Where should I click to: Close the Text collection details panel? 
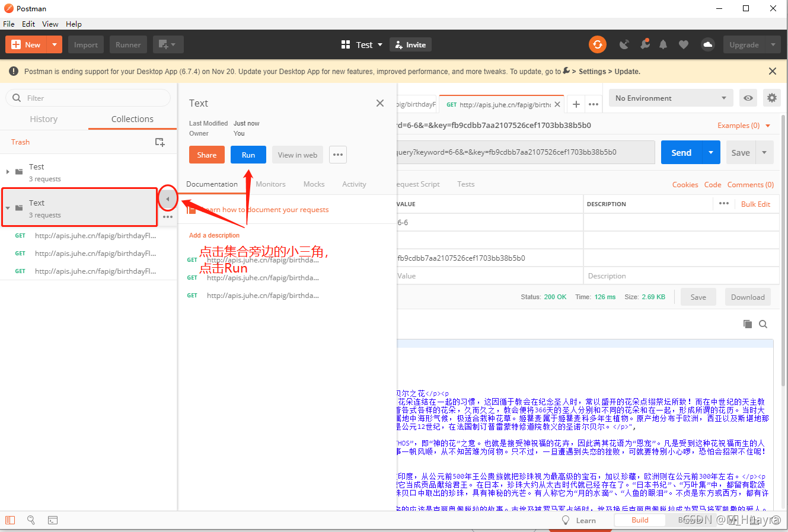pyautogui.click(x=380, y=103)
